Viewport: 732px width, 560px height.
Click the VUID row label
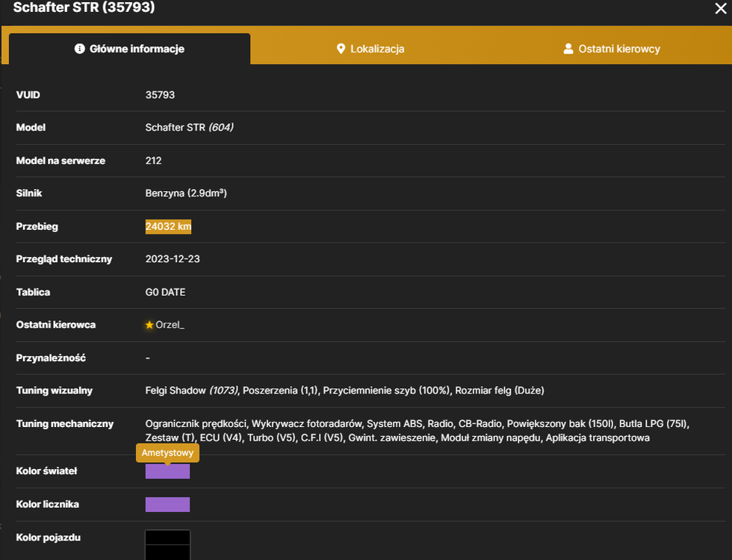click(x=28, y=95)
